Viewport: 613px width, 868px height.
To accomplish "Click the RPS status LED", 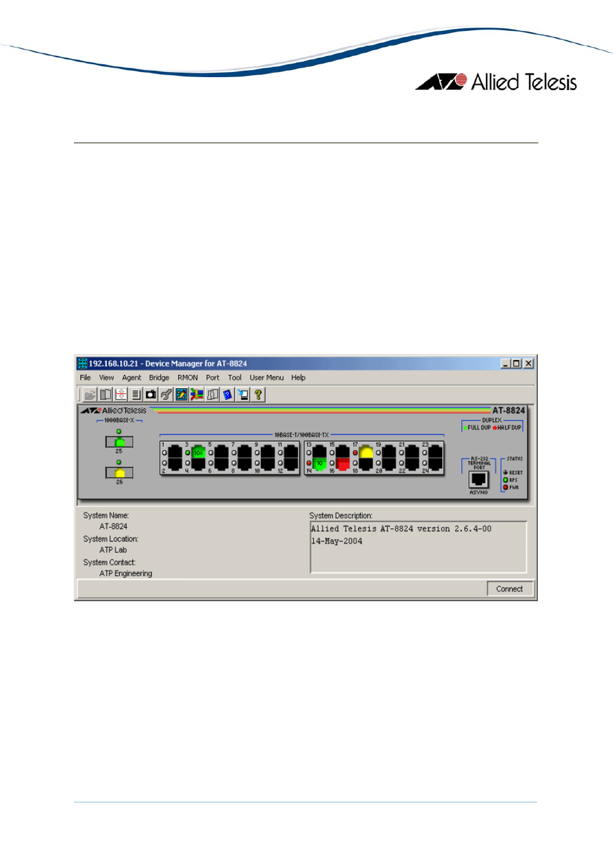I will pos(506,480).
